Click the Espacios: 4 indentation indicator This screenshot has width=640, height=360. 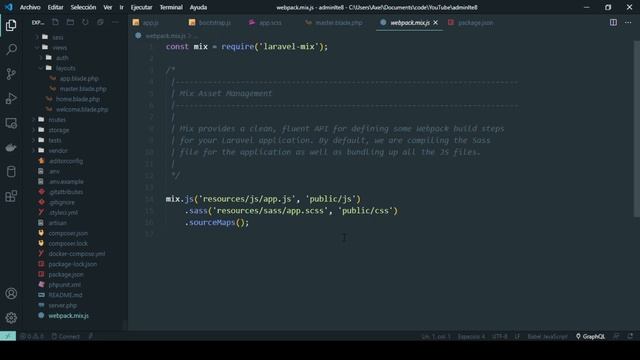coord(471,336)
